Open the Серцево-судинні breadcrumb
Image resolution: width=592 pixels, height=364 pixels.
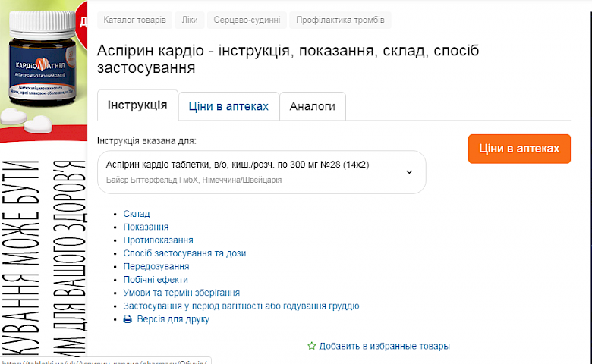click(x=247, y=20)
